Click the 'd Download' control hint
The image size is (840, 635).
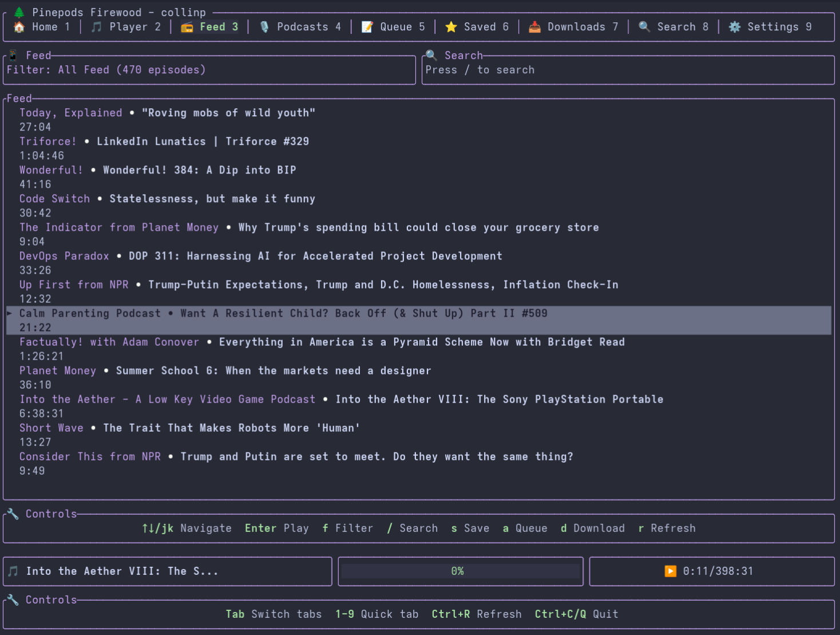(592, 528)
